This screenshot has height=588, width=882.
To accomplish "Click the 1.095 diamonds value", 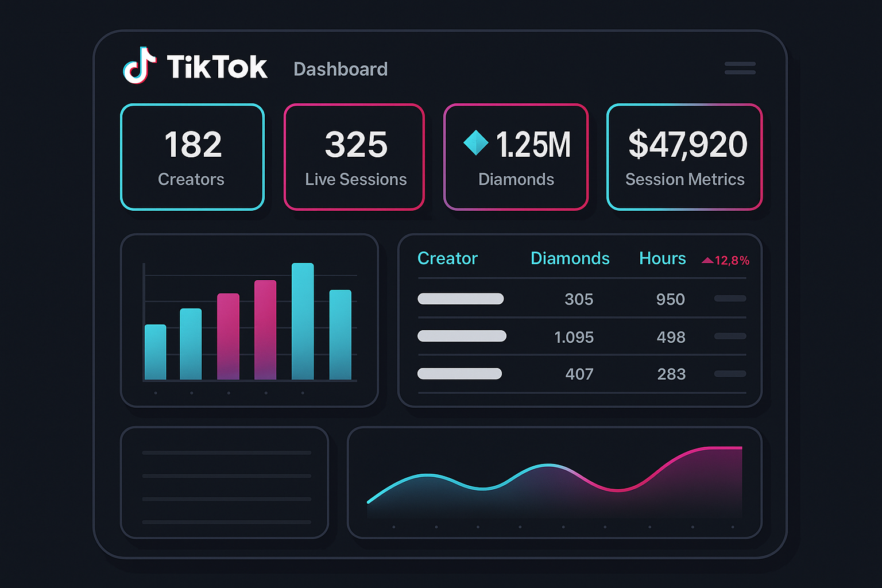I will point(574,337).
